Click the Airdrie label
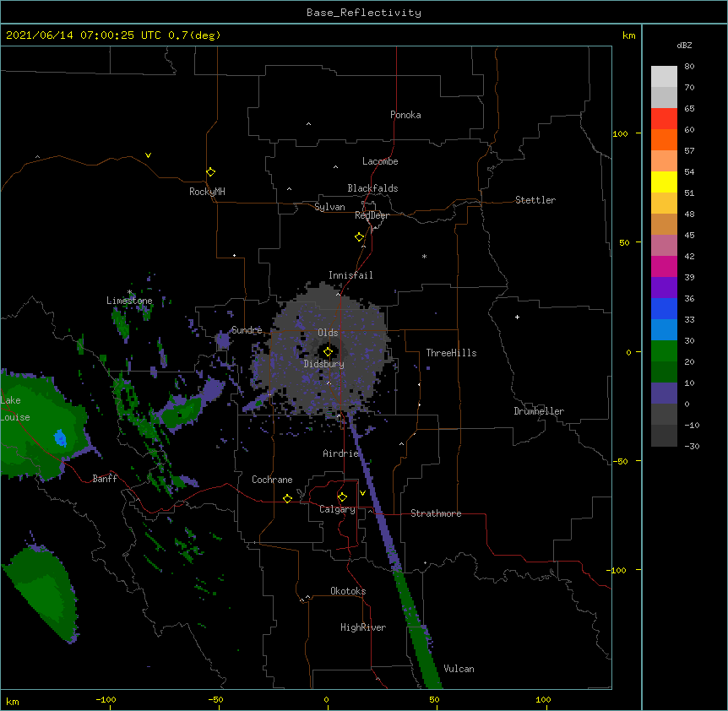Screen dimensions: 728x711 341,453
